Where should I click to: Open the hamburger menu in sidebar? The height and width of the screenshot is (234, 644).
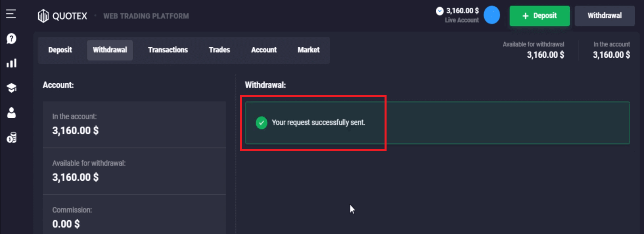click(x=11, y=14)
